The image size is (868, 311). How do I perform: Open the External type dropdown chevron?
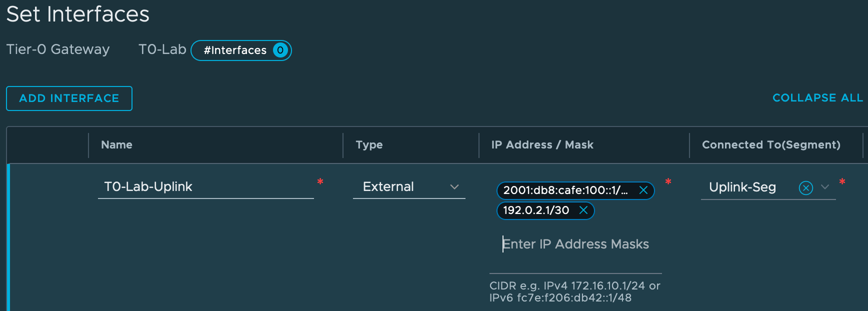(454, 187)
